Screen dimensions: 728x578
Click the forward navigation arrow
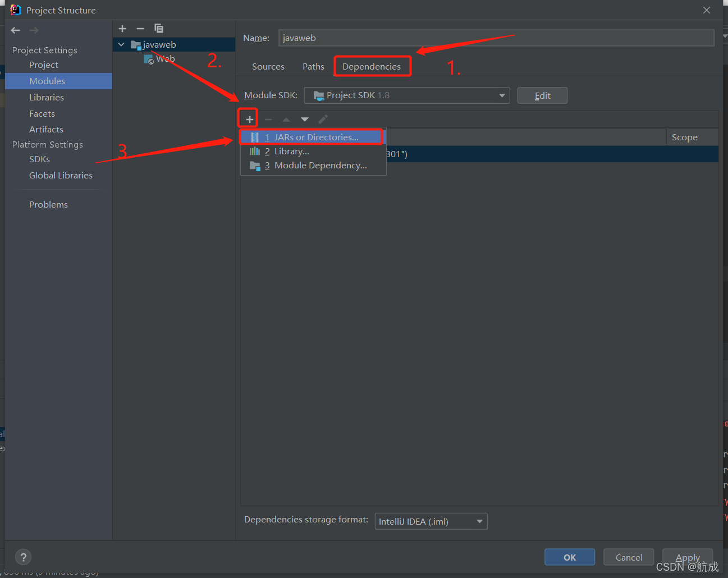pos(34,30)
